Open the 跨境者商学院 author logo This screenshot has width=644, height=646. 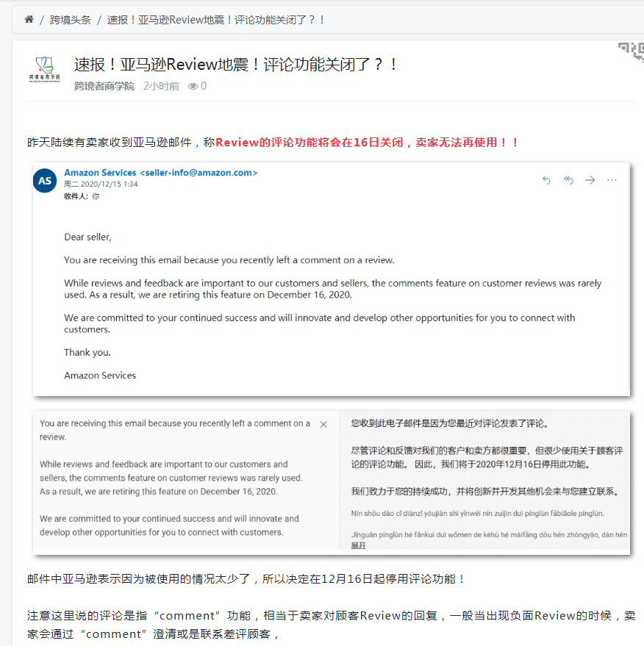pos(45,70)
